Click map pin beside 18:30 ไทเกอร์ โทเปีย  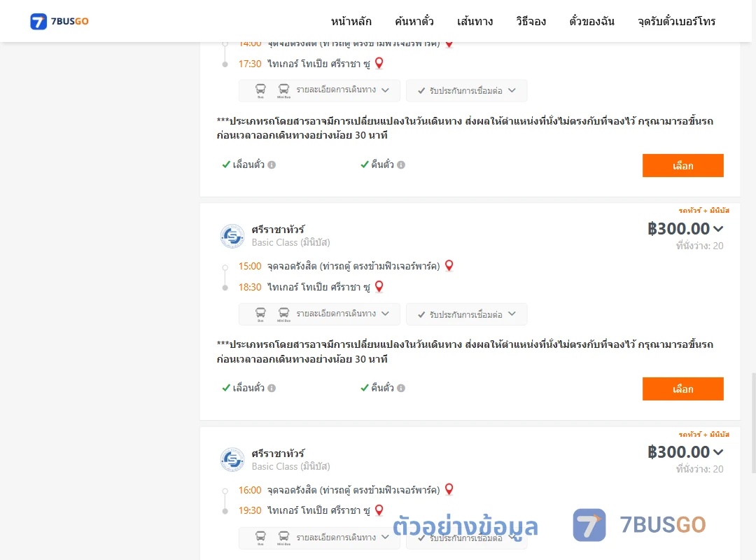379,286
